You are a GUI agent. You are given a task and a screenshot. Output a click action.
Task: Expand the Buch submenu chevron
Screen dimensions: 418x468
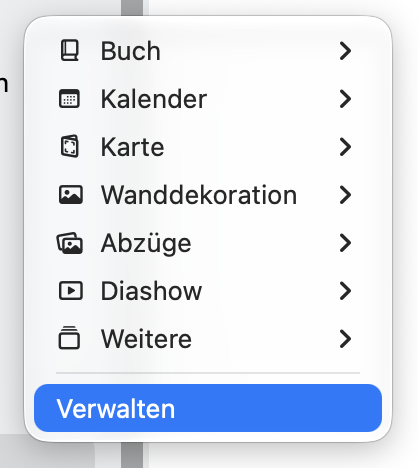(x=345, y=51)
